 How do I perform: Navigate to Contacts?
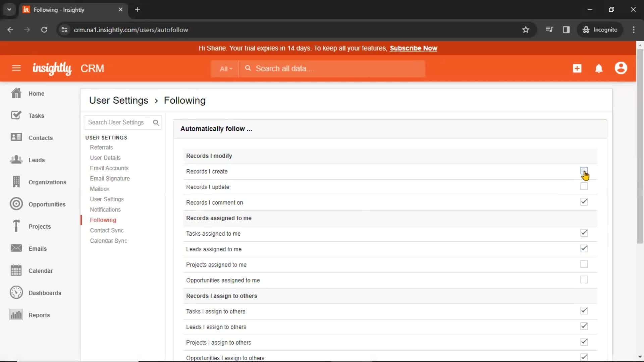40,138
